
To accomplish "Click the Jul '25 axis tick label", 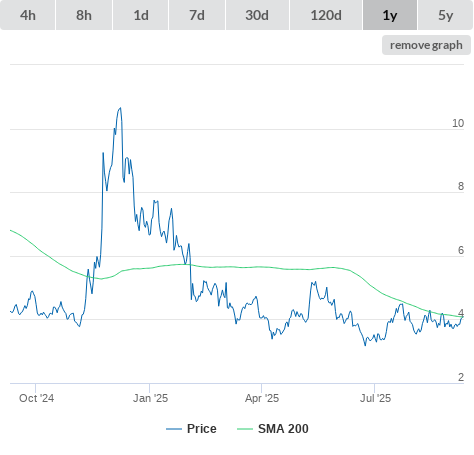I will [375, 398].
